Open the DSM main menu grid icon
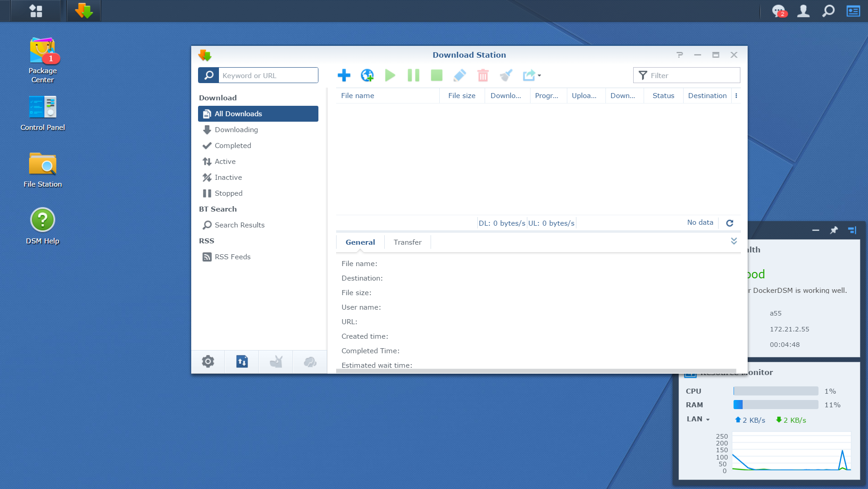Image resolution: width=868 pixels, height=489 pixels. point(36,11)
